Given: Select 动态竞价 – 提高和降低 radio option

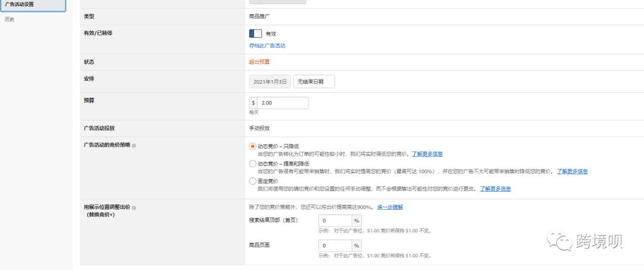Looking at the screenshot, I should coord(253,164).
